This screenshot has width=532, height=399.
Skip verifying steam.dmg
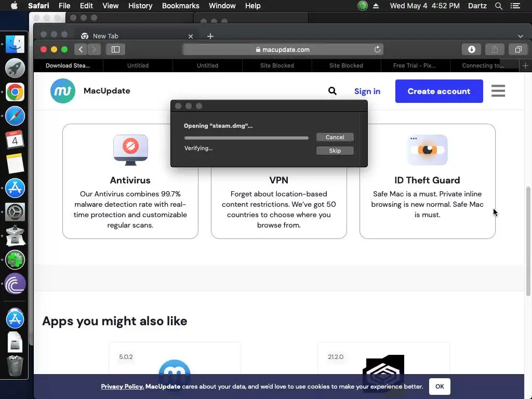[335, 151]
